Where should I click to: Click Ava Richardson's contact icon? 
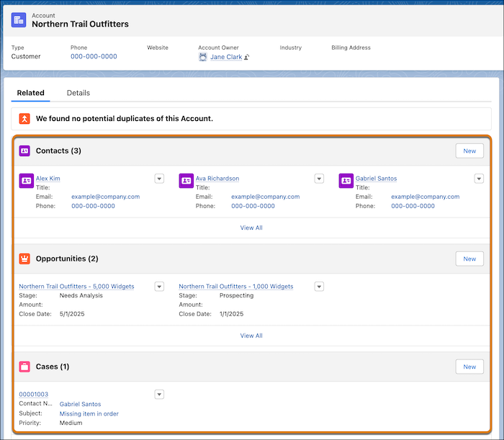click(186, 180)
